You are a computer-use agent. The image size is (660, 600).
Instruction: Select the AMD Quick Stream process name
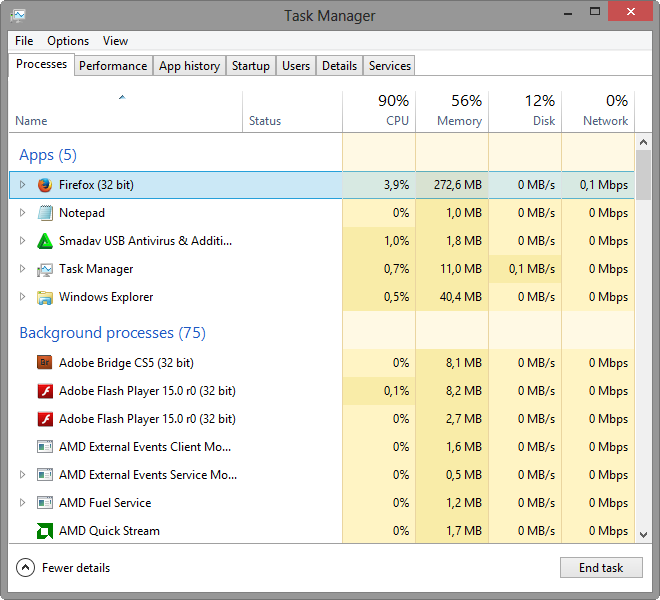pos(109,531)
